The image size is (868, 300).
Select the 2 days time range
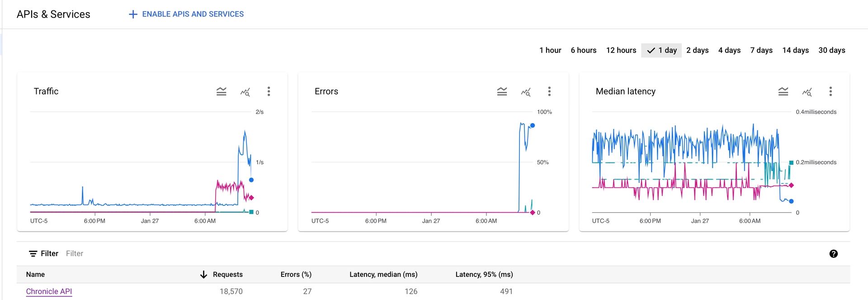698,50
